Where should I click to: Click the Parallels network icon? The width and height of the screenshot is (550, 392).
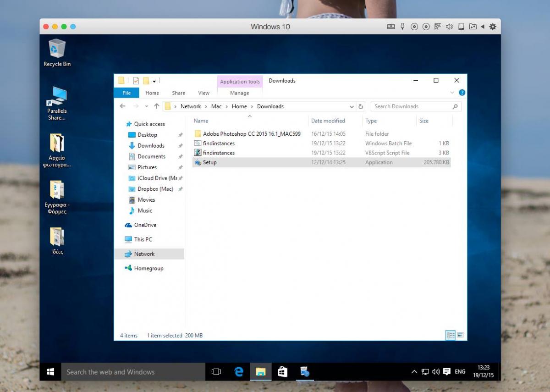(438, 27)
